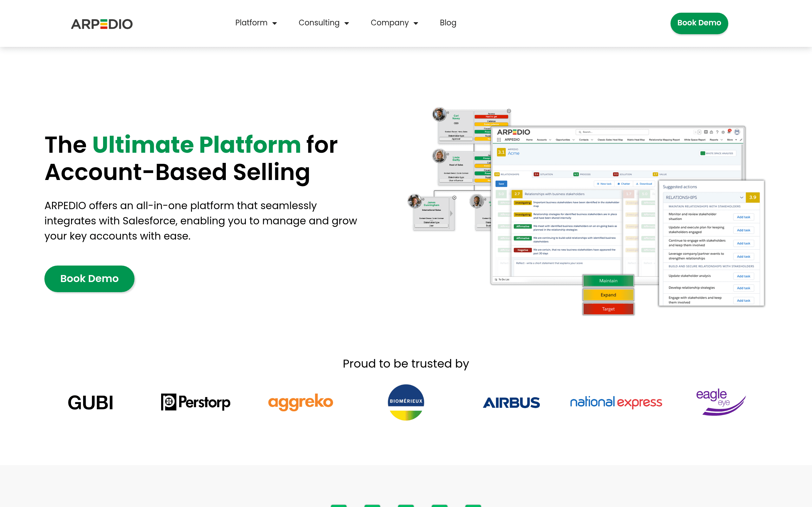Click the Suggested actions panel image

[x=711, y=243]
